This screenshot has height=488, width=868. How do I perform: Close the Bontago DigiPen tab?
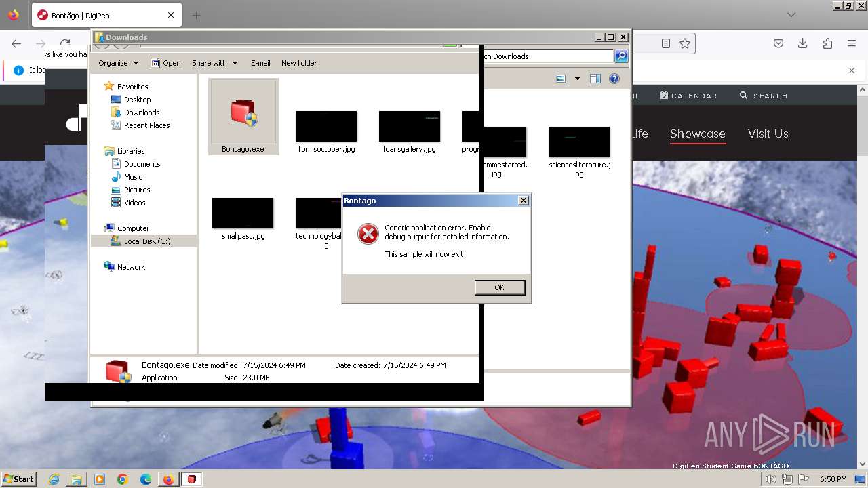[x=171, y=15]
